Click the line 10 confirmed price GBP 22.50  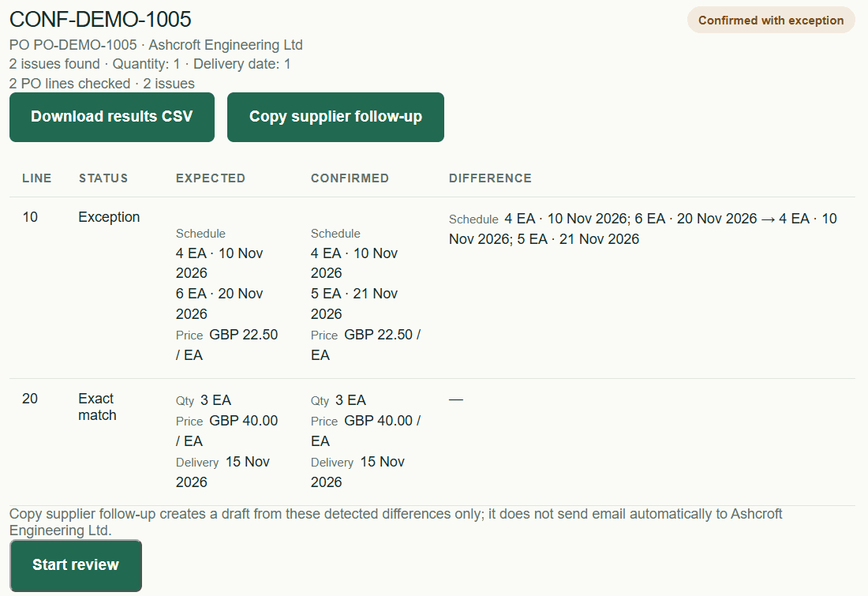365,344
